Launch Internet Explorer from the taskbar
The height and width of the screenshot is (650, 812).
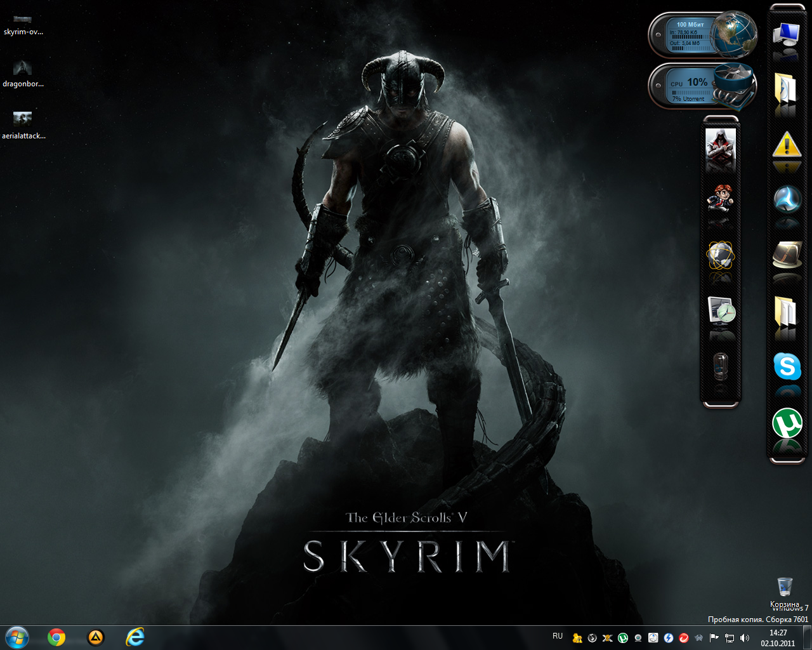tap(134, 637)
